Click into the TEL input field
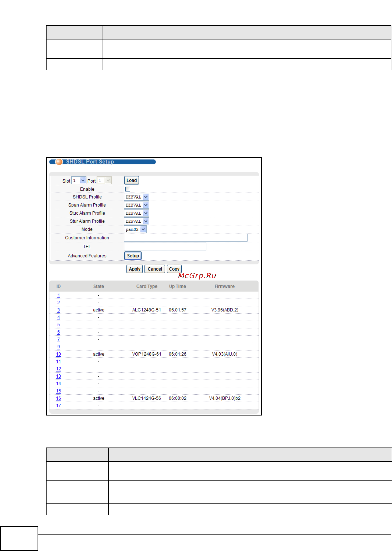Screen dimensions: 392x551 [165, 247]
